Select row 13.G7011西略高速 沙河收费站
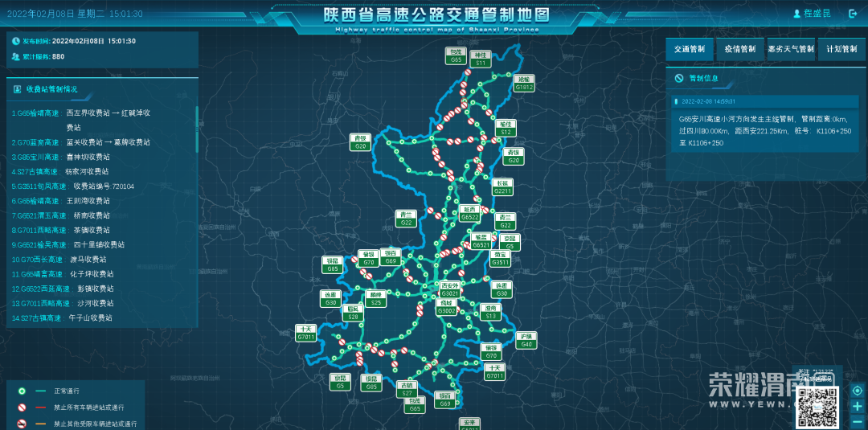This screenshot has width=868, height=430. 63,303
